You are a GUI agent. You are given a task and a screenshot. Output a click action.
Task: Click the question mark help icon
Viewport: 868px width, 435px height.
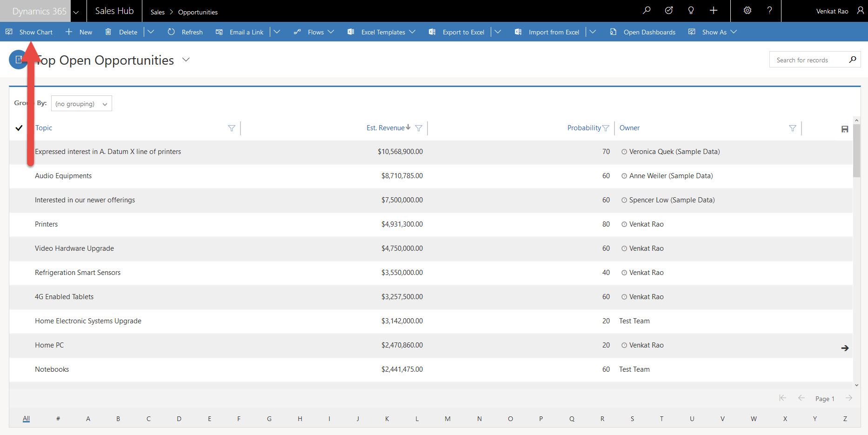coord(769,10)
